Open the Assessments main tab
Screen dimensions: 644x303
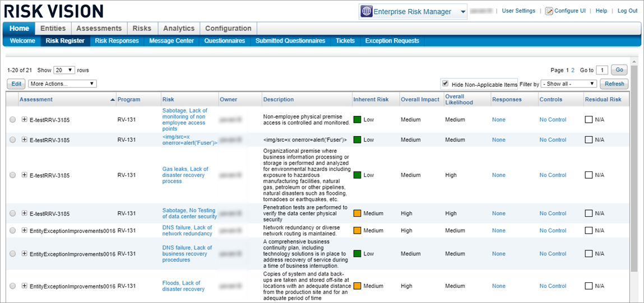pyautogui.click(x=99, y=29)
